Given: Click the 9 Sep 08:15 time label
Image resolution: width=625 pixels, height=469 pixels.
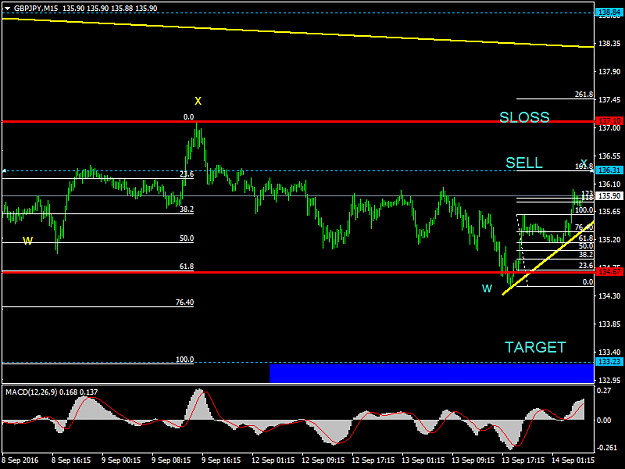Looking at the screenshot, I should click(171, 460).
